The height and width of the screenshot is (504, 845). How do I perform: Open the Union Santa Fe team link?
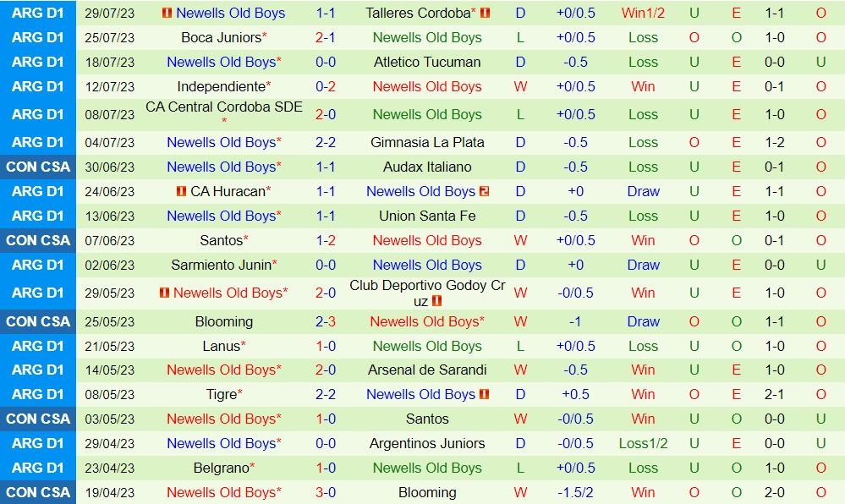point(427,216)
